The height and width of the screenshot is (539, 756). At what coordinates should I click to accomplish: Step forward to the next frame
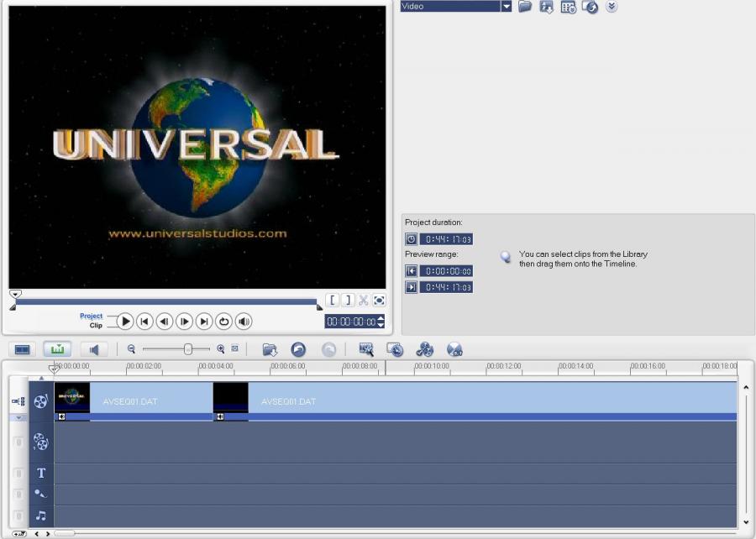tap(184, 322)
